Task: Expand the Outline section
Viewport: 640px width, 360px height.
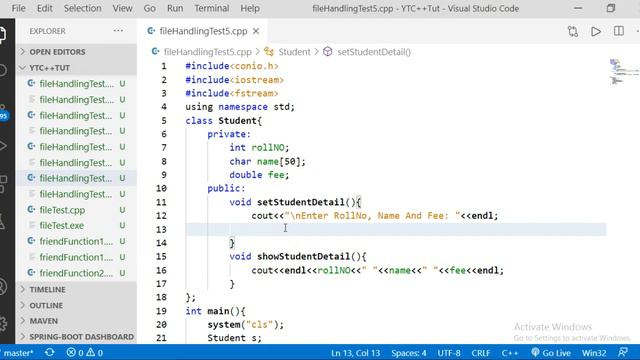Action: 76,305
